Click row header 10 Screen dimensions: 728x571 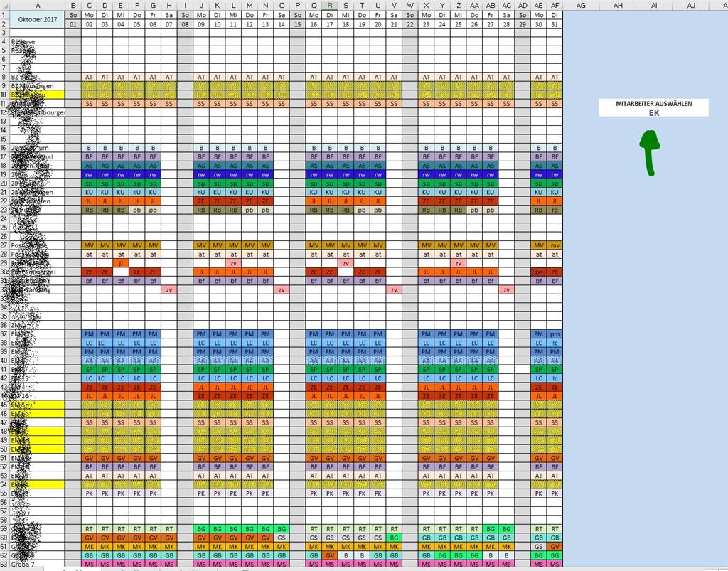point(5,95)
